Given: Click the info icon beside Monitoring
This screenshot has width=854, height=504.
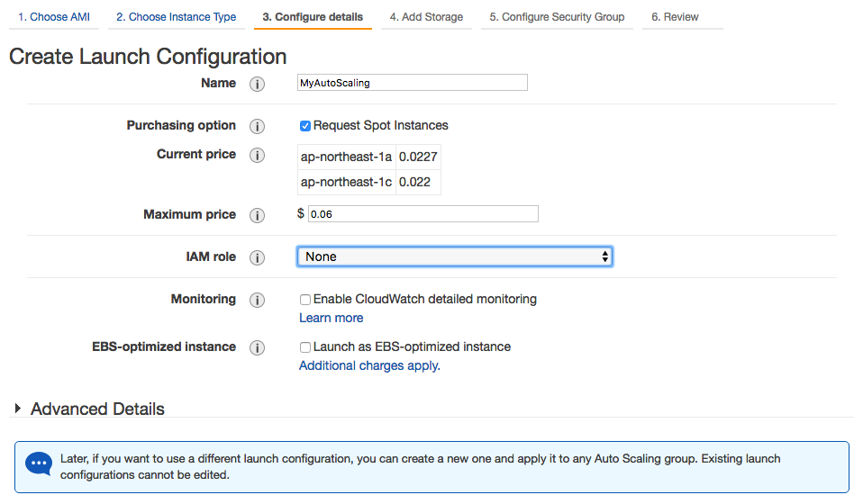Looking at the screenshot, I should (257, 300).
